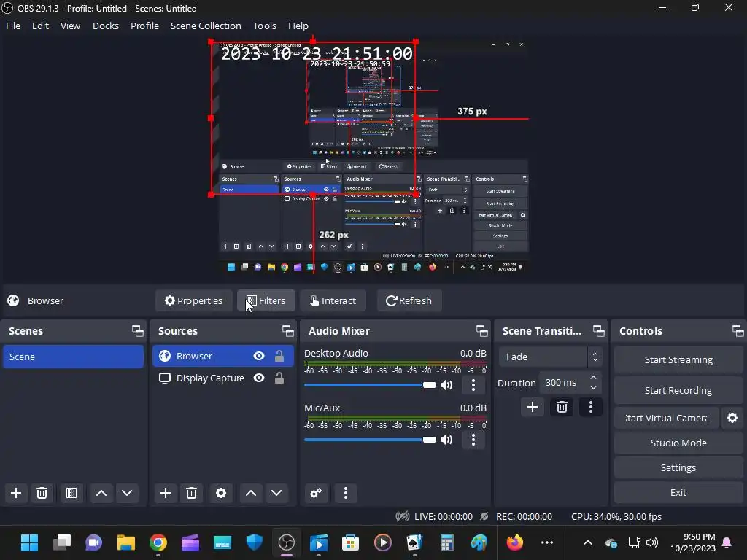The height and width of the screenshot is (560, 747).
Task: Open Filters for Browser source
Action: [266, 300]
